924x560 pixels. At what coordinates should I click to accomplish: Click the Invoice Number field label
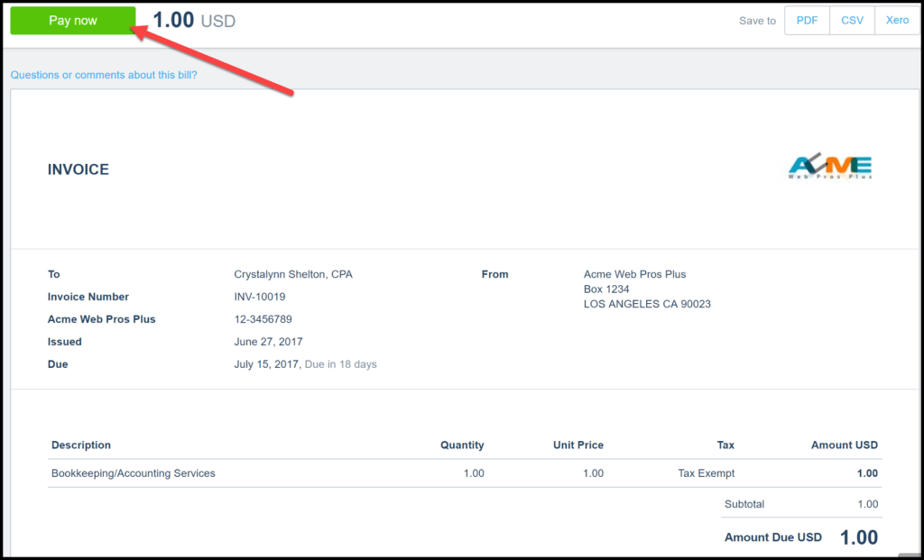coord(88,297)
